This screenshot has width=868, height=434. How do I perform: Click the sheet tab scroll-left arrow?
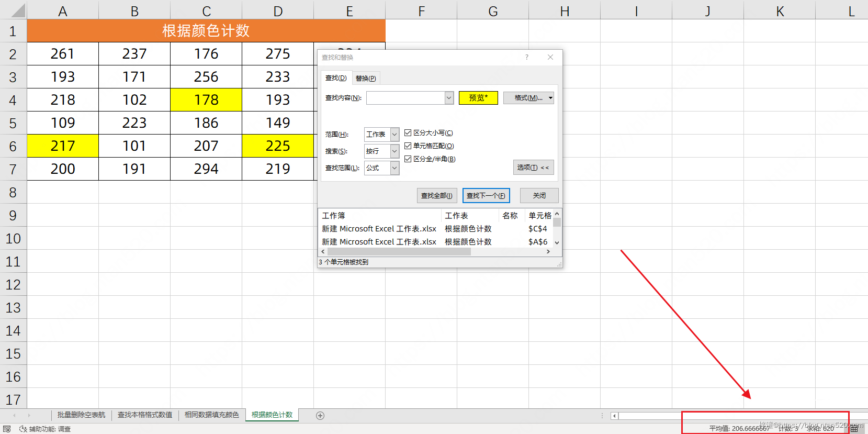click(x=14, y=415)
